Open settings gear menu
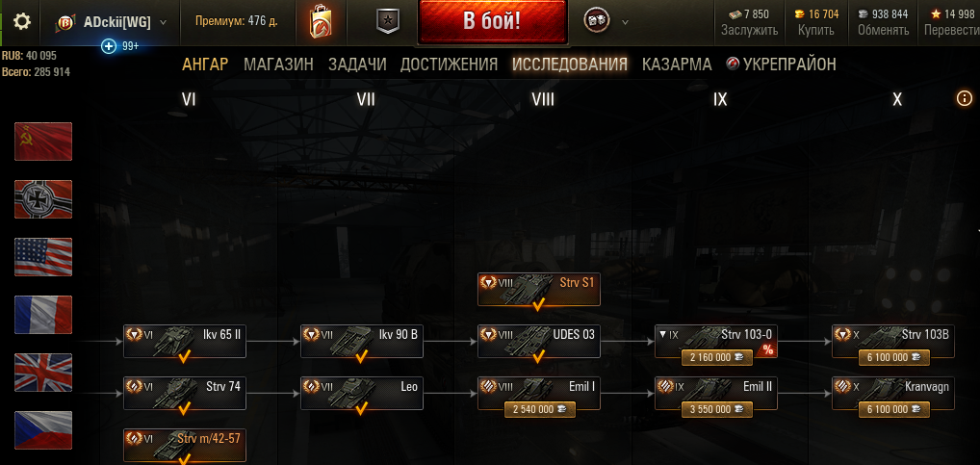The image size is (980, 465). [x=22, y=22]
